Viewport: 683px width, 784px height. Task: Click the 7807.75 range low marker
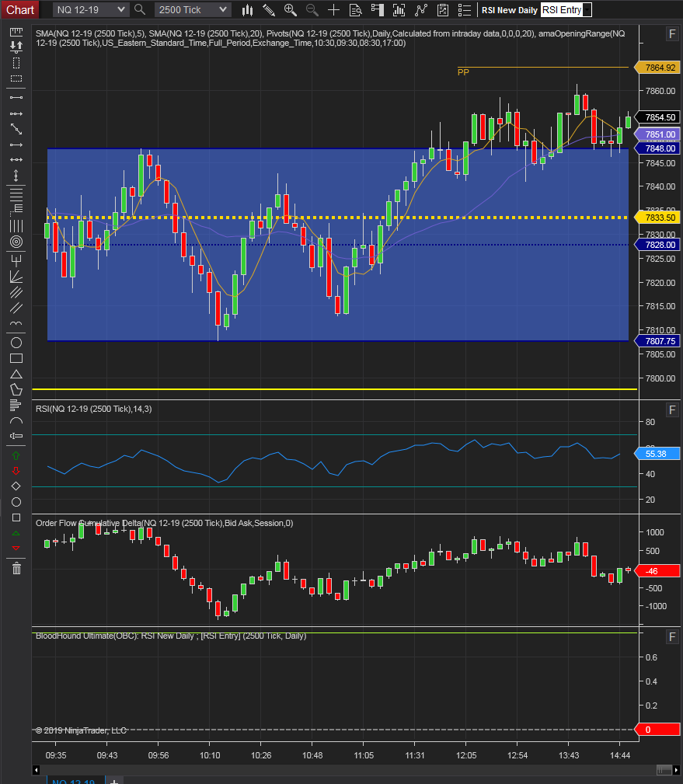coord(657,341)
